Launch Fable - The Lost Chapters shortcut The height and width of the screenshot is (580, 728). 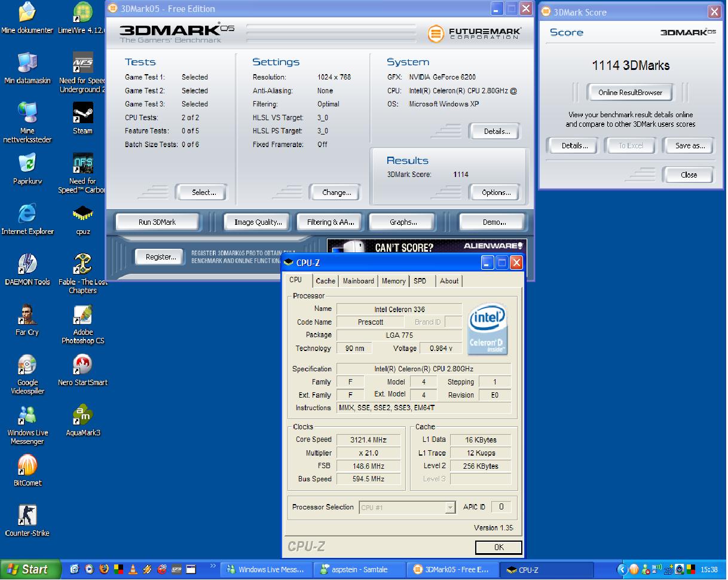pyautogui.click(x=82, y=274)
